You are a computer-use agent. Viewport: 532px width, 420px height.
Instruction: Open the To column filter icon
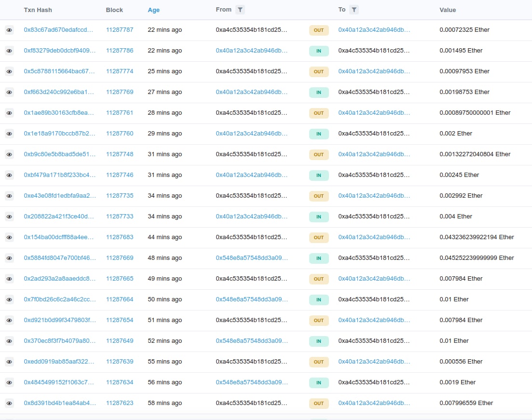tap(354, 10)
